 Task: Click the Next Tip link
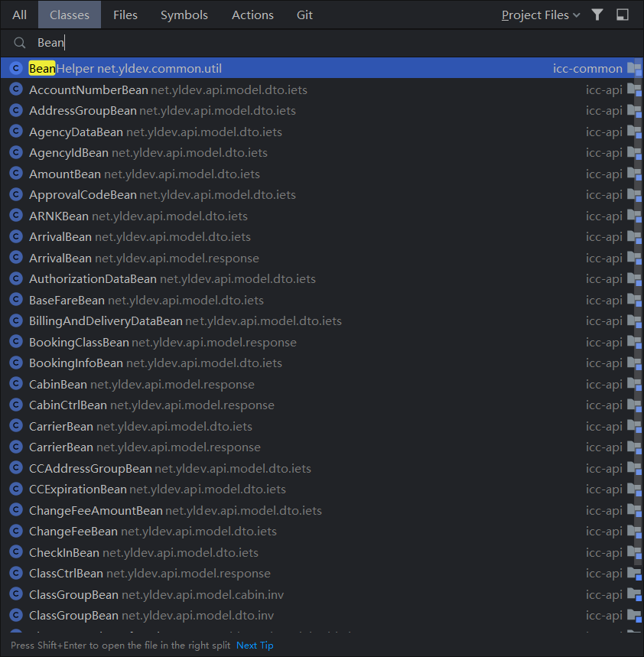tap(255, 646)
